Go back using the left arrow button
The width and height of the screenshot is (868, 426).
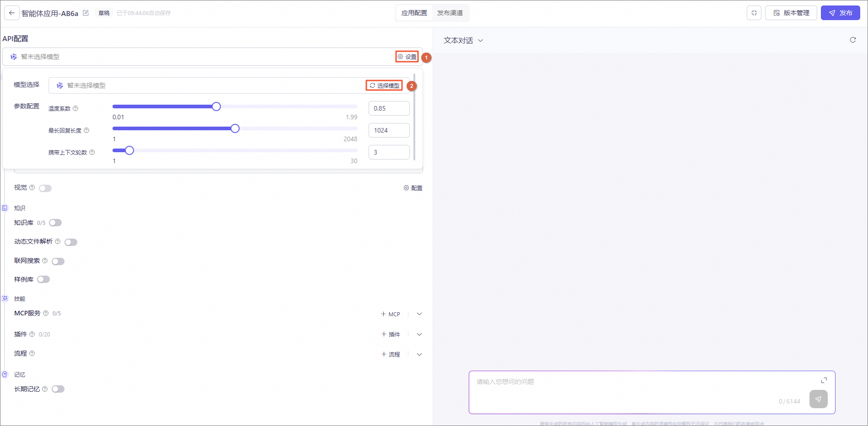tap(12, 13)
